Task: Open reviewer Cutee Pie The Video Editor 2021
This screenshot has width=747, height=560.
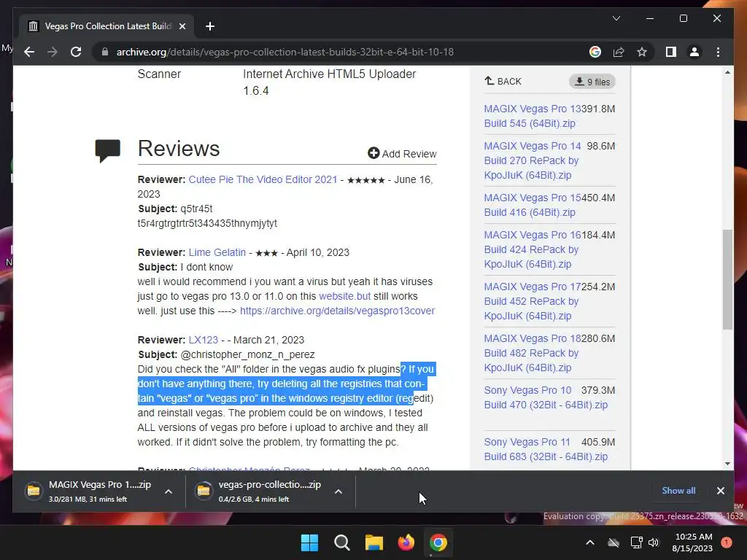Action: click(x=263, y=179)
